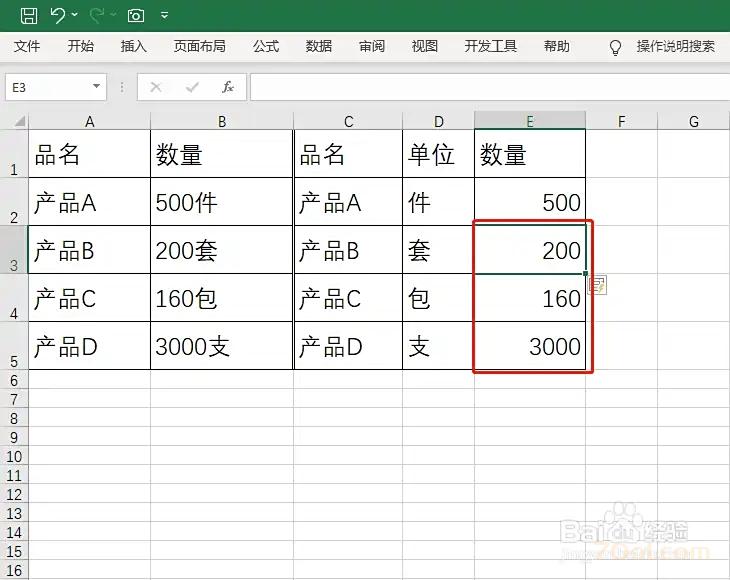Click the Save icon in quick access toolbar
The image size is (730, 580).
pyautogui.click(x=29, y=15)
